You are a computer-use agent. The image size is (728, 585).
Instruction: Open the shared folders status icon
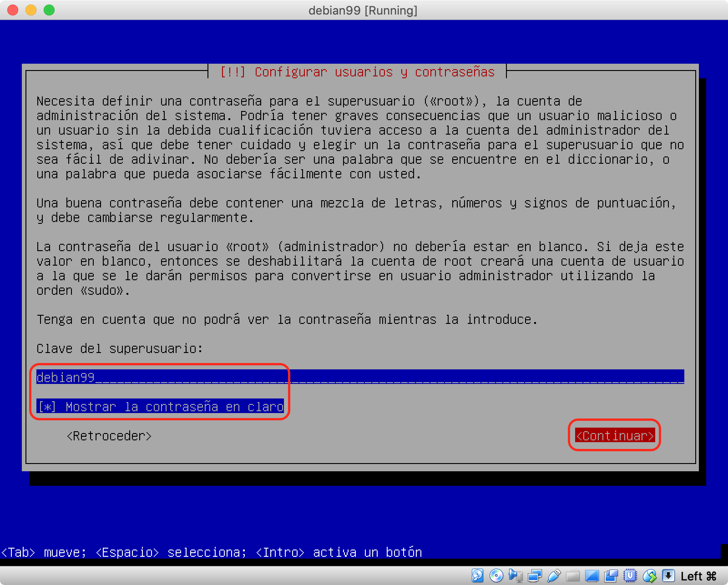[x=573, y=576]
